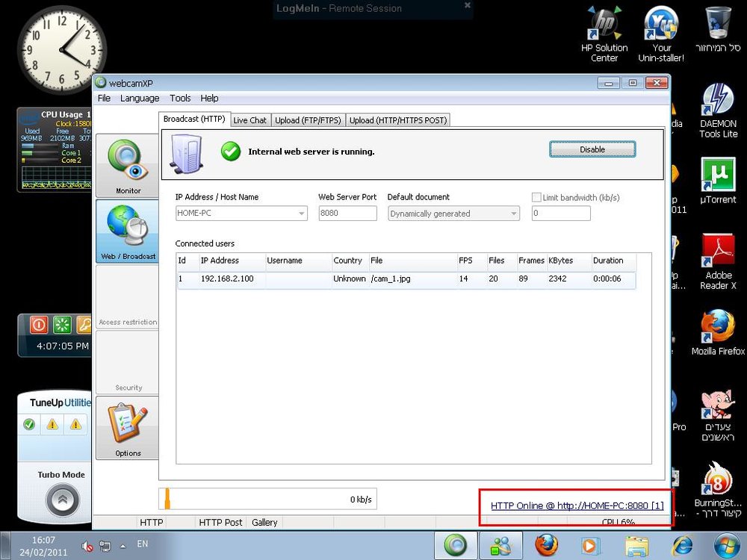Screen dimensions: 747x560
Task: Show hidden tray icons arrow
Action: [x=123, y=546]
